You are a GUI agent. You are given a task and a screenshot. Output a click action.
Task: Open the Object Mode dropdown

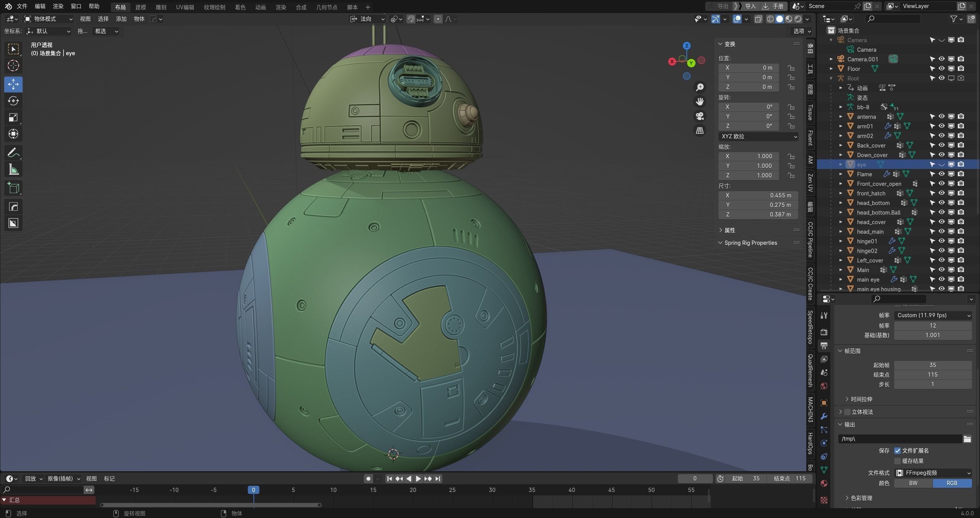48,19
